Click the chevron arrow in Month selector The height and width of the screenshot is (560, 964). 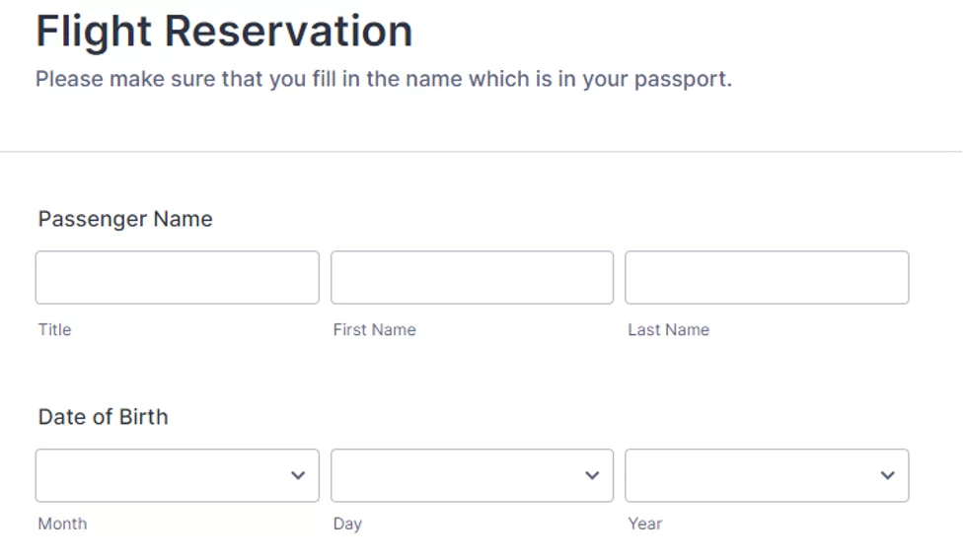(298, 475)
